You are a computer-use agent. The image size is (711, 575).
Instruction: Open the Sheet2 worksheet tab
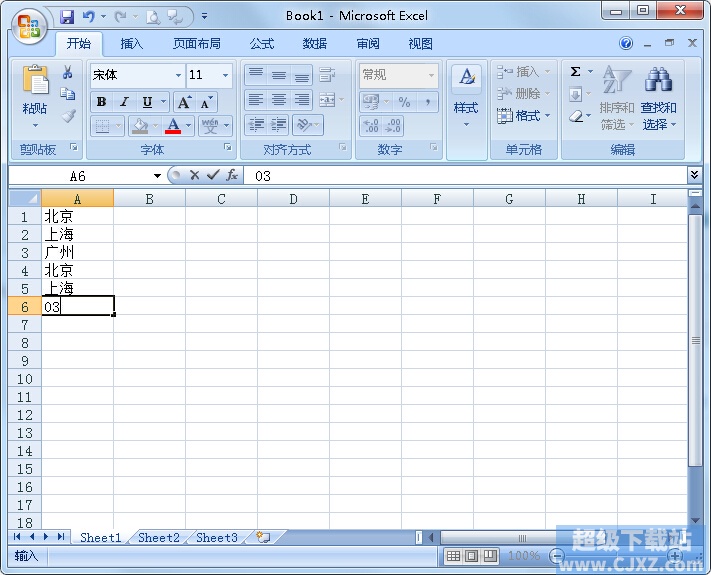point(159,537)
